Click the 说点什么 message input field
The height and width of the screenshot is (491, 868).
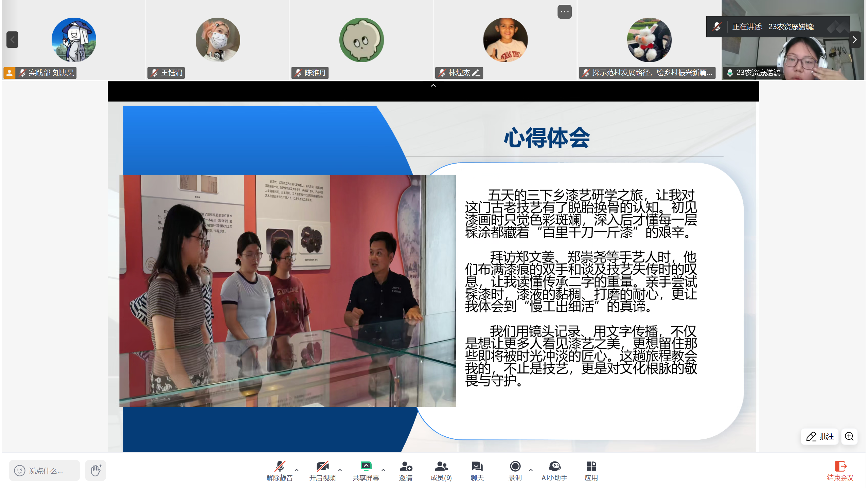coord(45,471)
